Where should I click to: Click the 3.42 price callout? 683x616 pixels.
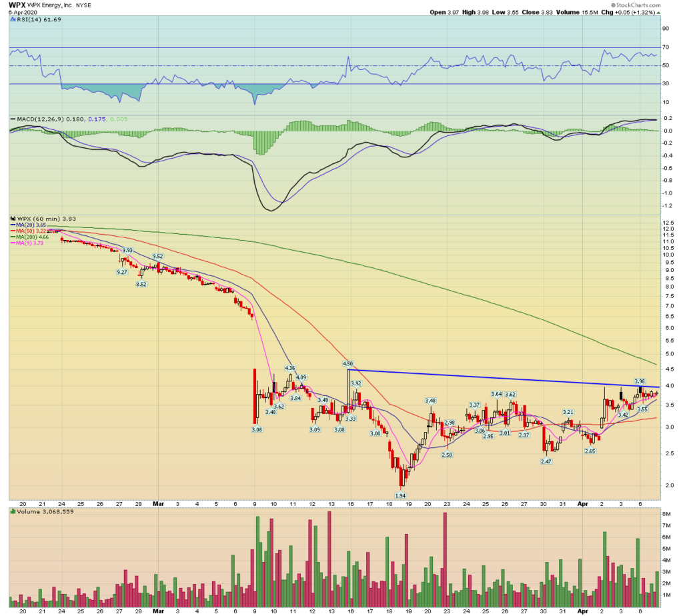[623, 415]
